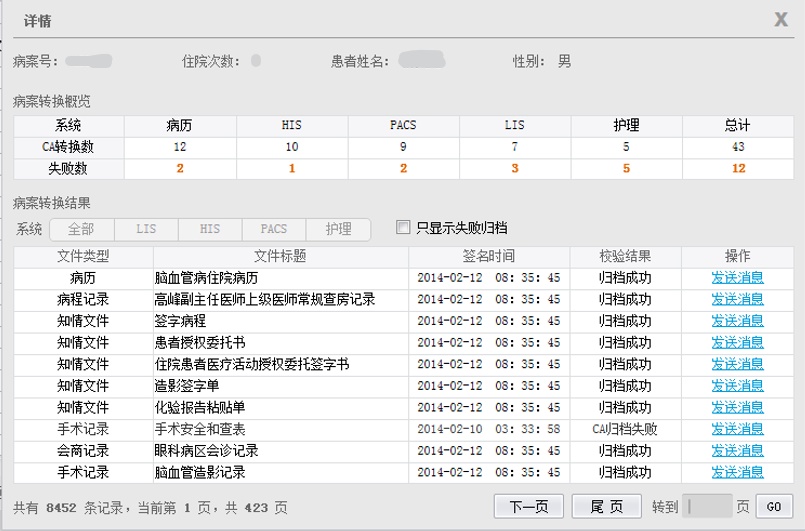Click 病历 failure count 2
The image size is (805, 531).
pos(180,168)
